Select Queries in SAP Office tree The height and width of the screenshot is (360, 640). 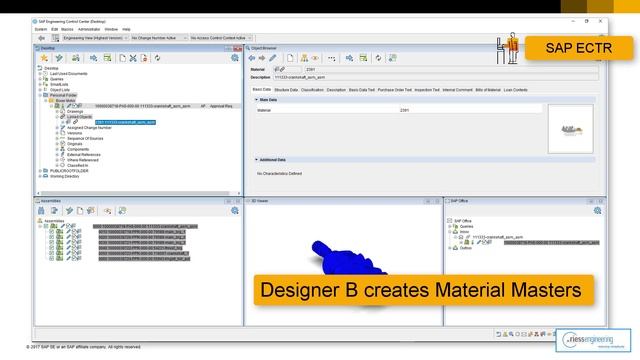point(467,226)
